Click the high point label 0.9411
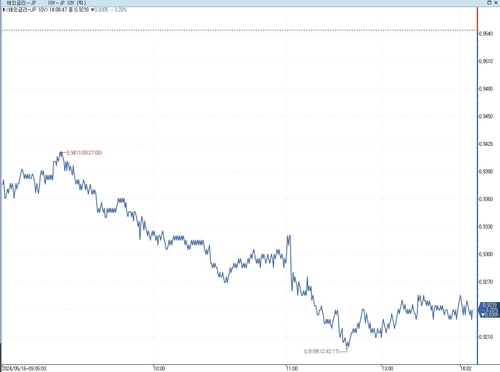Image resolution: width=500 pixels, height=372 pixels. tap(84, 153)
